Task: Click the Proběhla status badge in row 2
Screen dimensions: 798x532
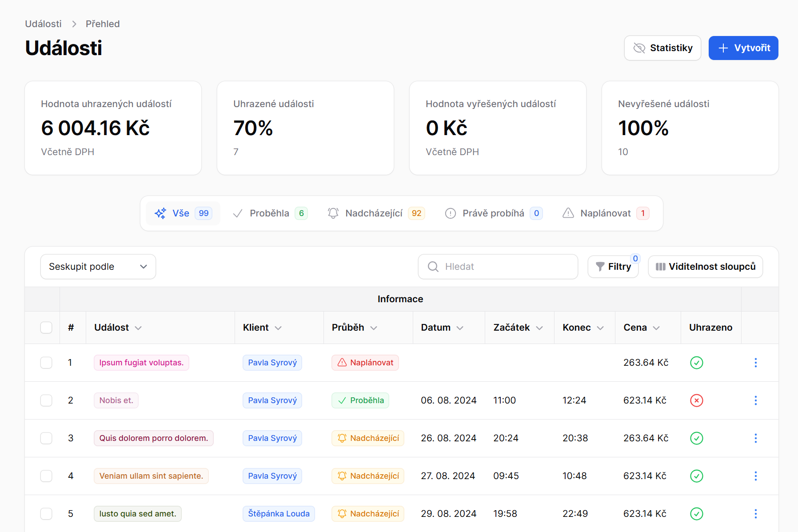Action: point(360,400)
